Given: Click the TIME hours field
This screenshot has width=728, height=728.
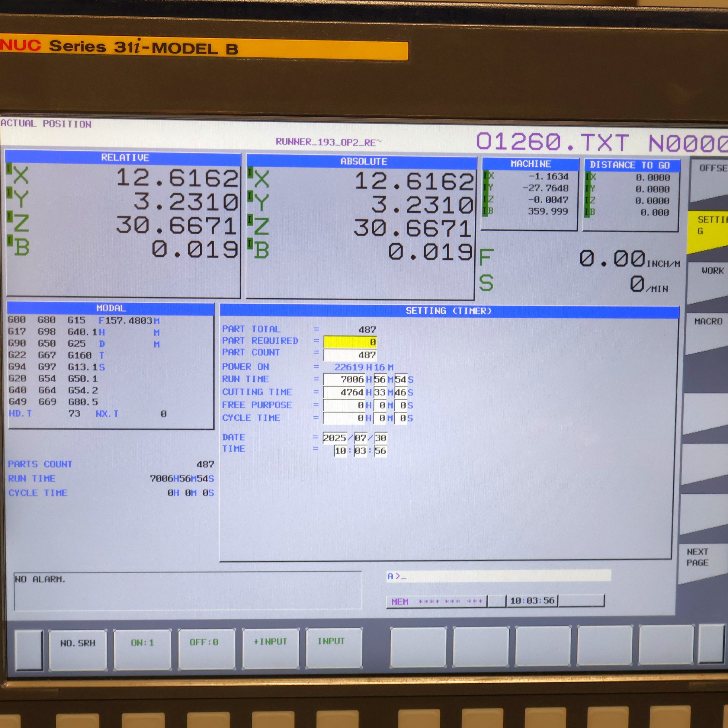Looking at the screenshot, I should coord(340,451).
